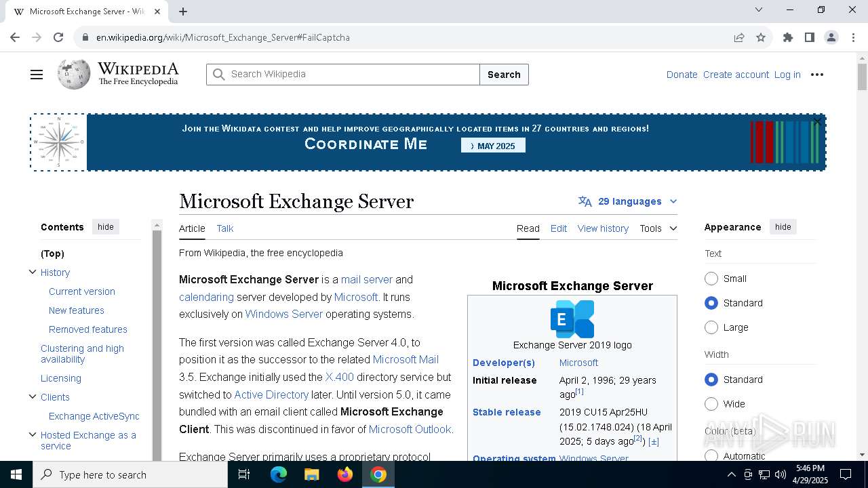Click the Create account link

736,75
